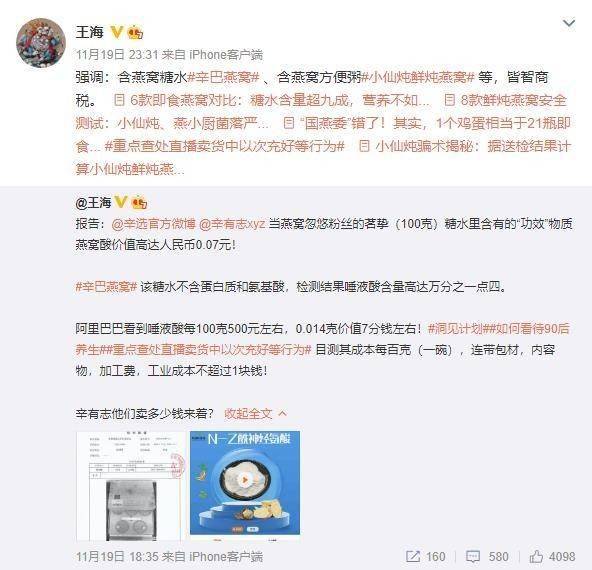592x570 pixels.
Task: Open article link 6款即食燕窝对比
Action: 271,100
